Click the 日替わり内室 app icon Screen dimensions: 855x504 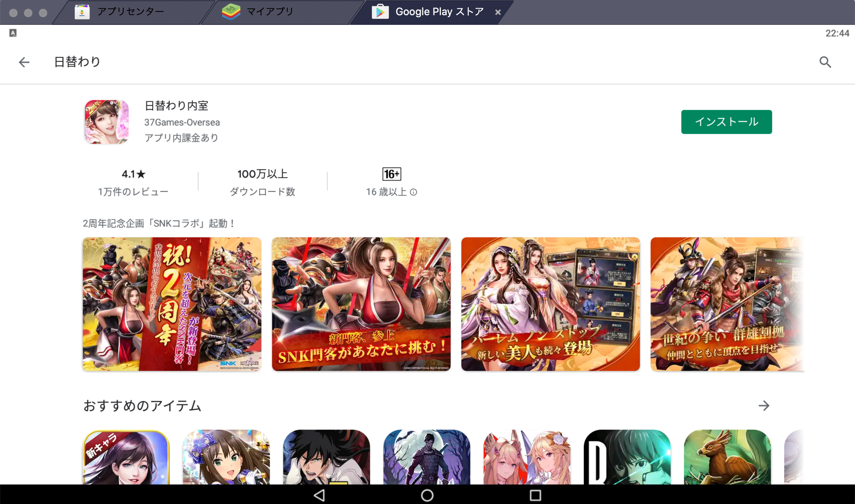[107, 122]
